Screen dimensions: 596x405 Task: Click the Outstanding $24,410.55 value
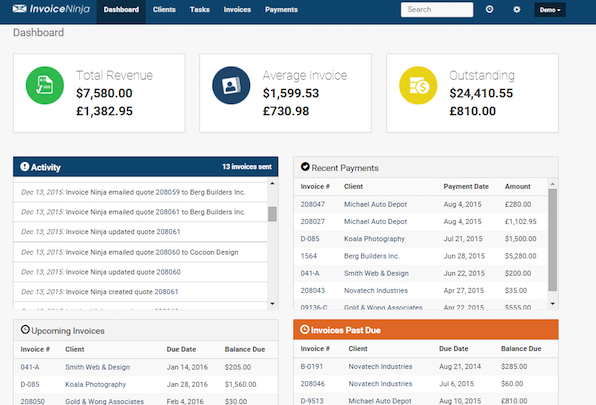pos(481,93)
